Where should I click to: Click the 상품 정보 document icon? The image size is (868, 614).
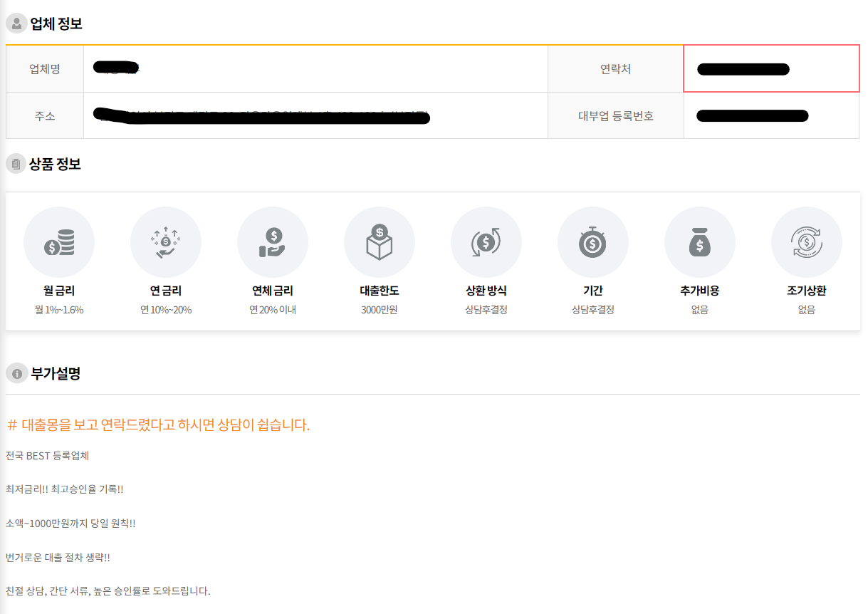point(16,164)
